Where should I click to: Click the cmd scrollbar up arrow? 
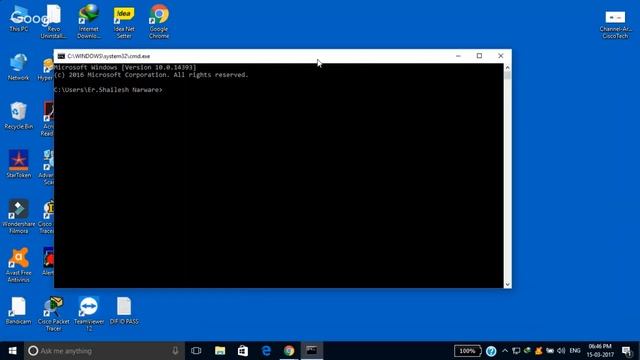coord(507,68)
